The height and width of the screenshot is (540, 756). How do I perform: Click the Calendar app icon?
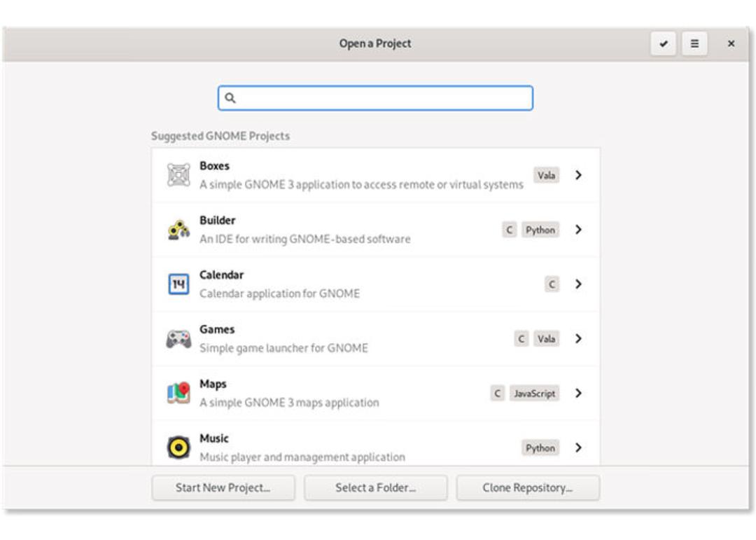[178, 284]
